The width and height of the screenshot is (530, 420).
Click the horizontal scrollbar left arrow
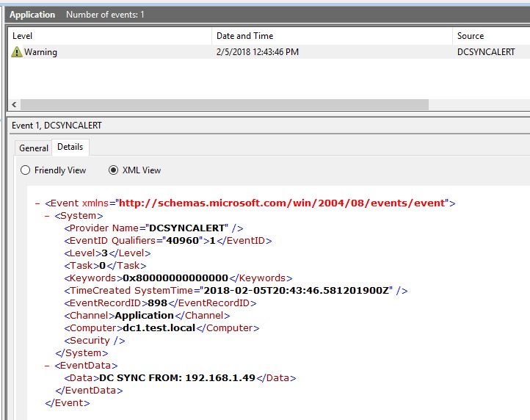click(14, 104)
